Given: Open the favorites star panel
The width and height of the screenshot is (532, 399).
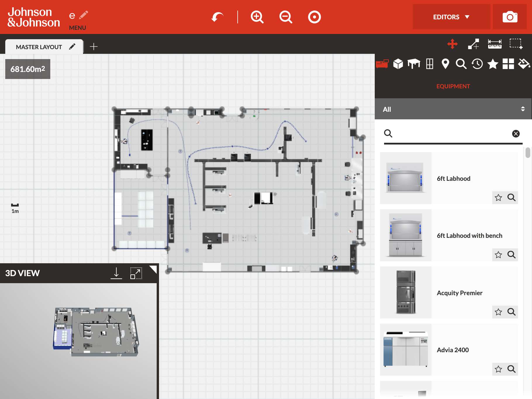Looking at the screenshot, I should tap(493, 63).
